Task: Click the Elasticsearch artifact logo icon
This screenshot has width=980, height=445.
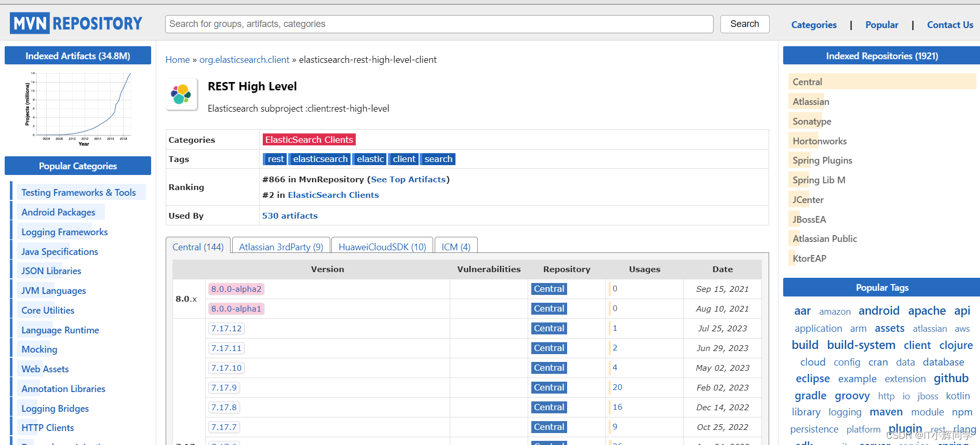Action: tap(181, 95)
